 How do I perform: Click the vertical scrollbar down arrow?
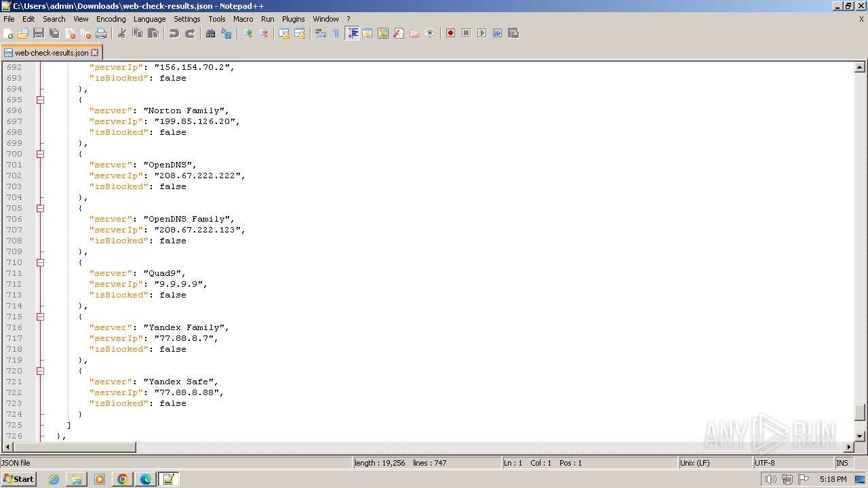[x=860, y=436]
